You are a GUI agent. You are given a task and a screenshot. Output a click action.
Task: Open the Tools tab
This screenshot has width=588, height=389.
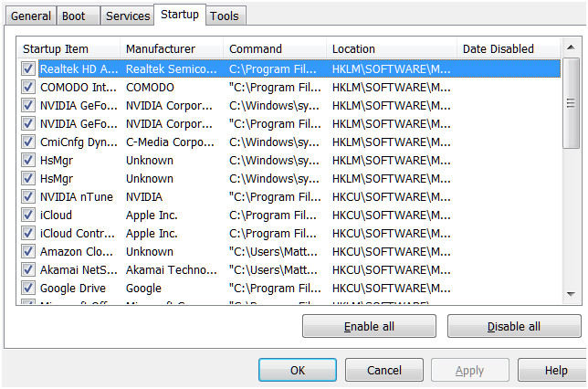[x=225, y=16]
